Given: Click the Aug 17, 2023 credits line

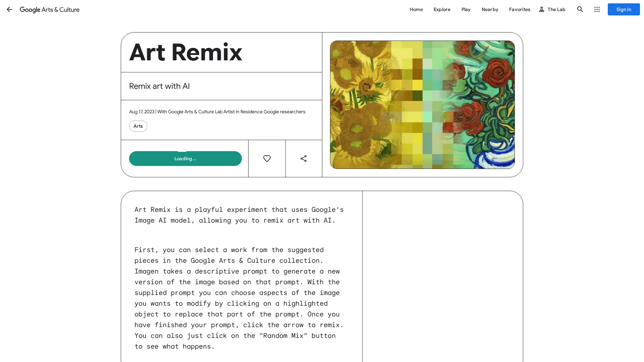Looking at the screenshot, I should click(x=217, y=112).
